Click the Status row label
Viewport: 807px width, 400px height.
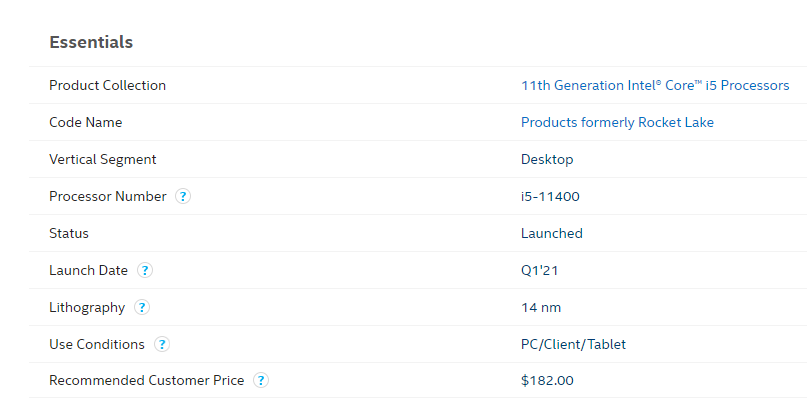(x=68, y=234)
